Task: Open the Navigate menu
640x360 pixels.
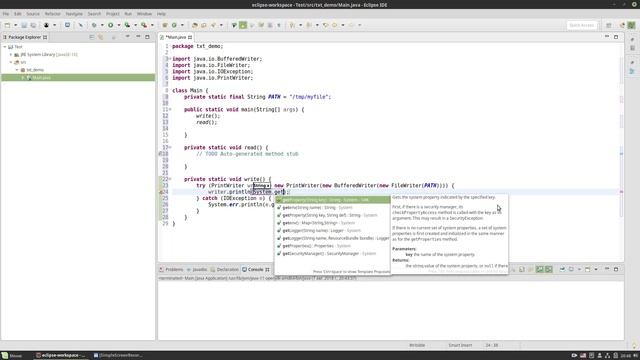Action: (x=74, y=14)
